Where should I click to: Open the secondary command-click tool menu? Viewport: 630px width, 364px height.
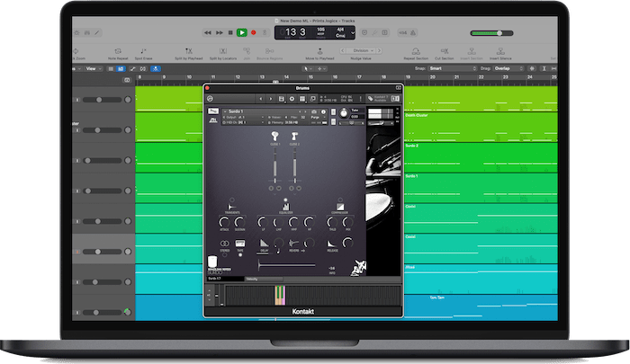(x=321, y=68)
